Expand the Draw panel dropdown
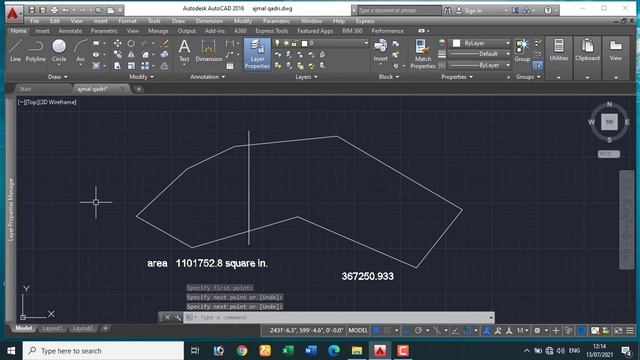 (x=58, y=77)
